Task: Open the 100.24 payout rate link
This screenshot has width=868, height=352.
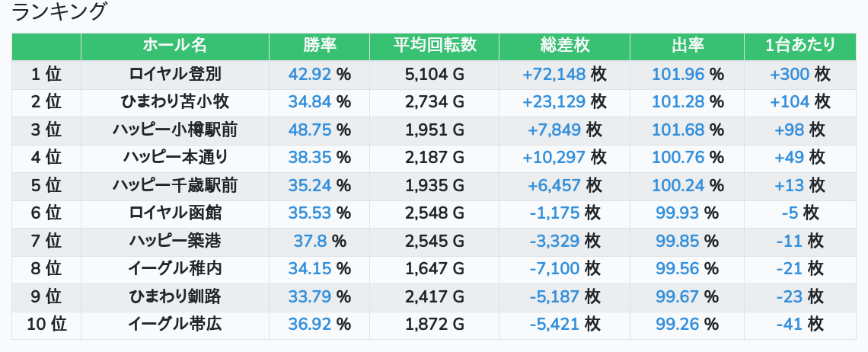Action: pos(678,186)
